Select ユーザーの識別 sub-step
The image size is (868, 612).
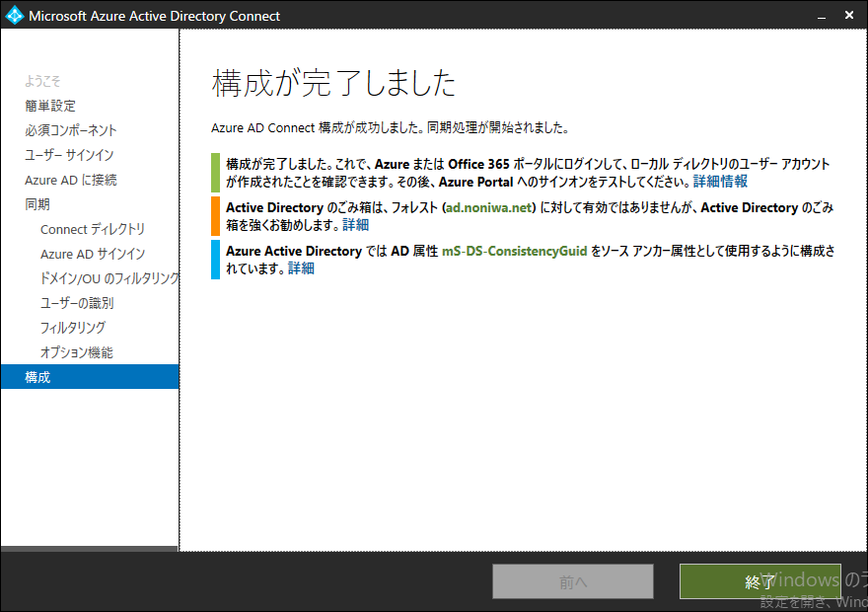pyautogui.click(x=77, y=303)
